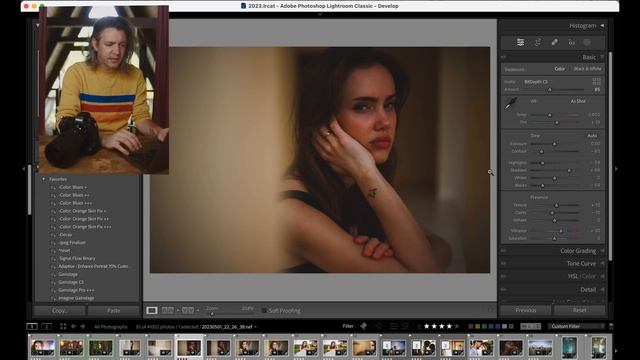
Task: Select main window display button 1
Action: [x=32, y=326]
